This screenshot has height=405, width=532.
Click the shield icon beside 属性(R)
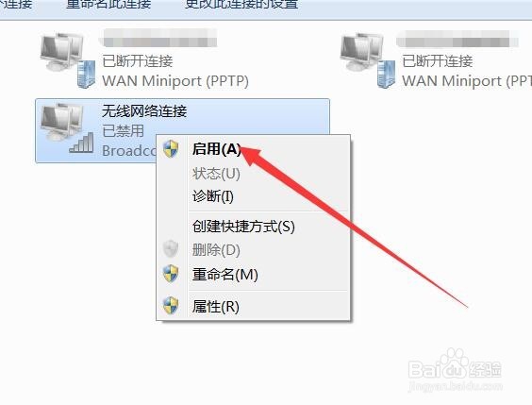tap(171, 306)
